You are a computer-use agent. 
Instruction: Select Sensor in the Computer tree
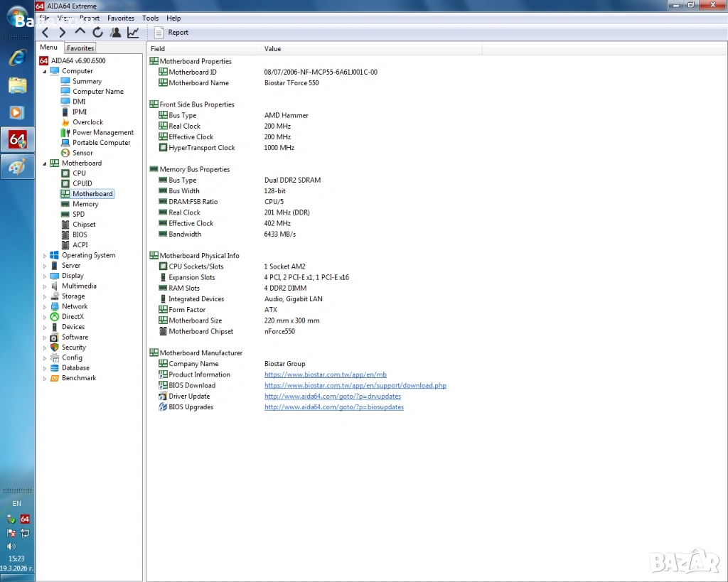pos(82,153)
